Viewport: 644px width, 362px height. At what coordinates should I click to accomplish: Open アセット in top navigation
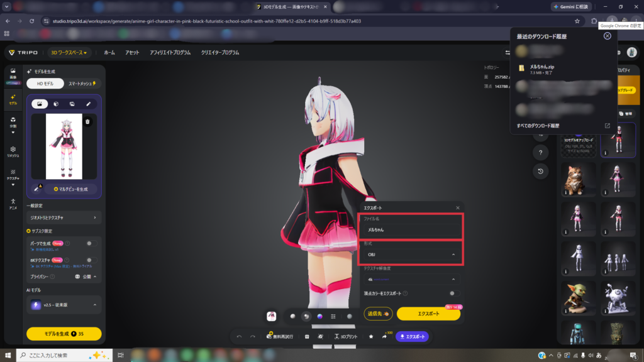132,53
